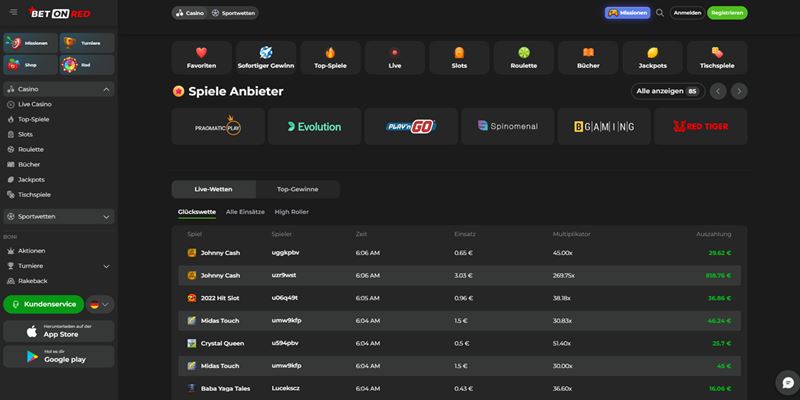This screenshot has height=400, width=800.
Task: Open the language flag dropdown
Action: (99, 305)
